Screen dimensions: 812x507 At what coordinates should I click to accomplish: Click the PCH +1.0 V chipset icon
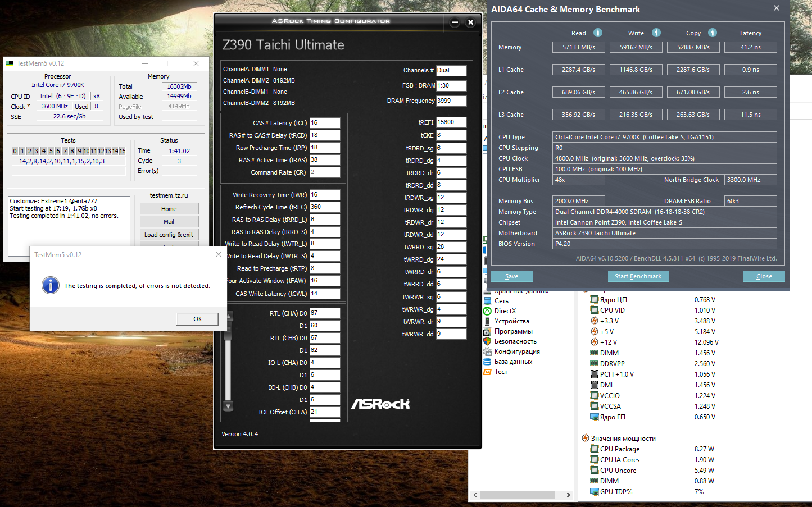(594, 374)
